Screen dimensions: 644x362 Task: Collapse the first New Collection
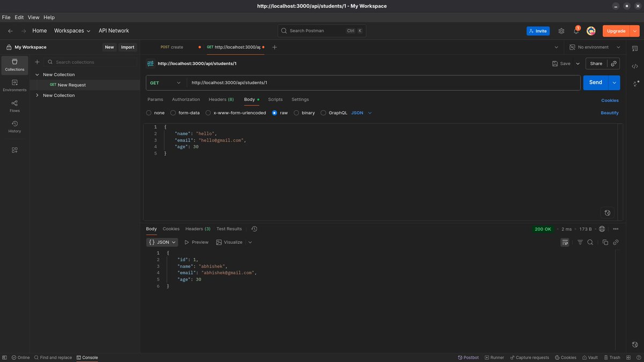37,75
